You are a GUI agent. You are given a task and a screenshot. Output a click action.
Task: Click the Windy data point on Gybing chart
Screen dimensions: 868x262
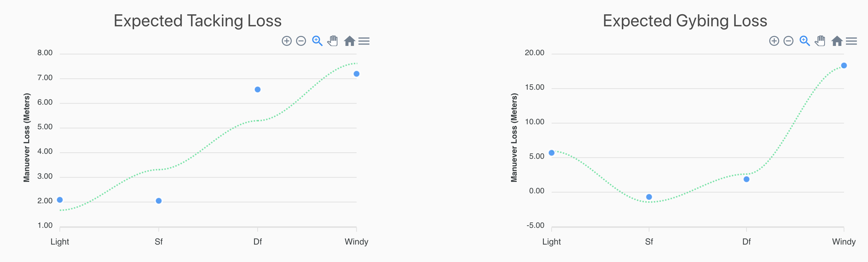click(x=844, y=65)
